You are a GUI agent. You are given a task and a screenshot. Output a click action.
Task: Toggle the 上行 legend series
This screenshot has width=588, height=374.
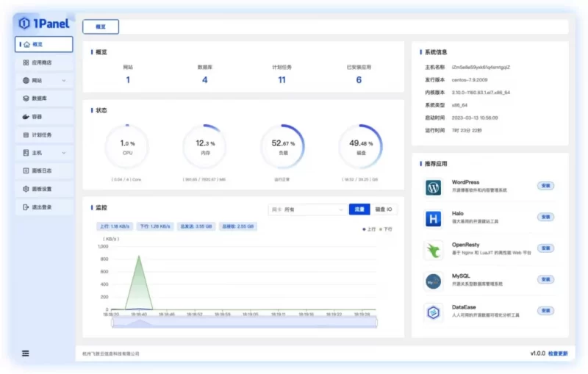click(x=369, y=229)
